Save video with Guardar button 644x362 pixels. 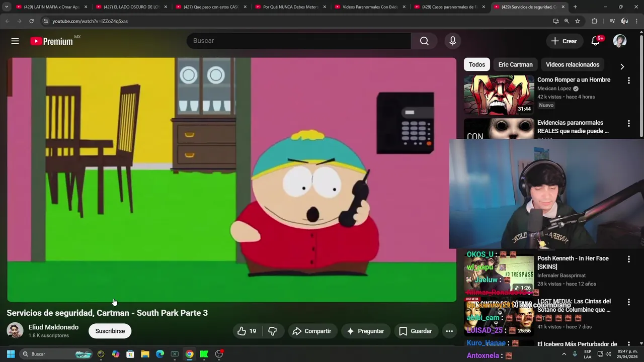coord(416,331)
